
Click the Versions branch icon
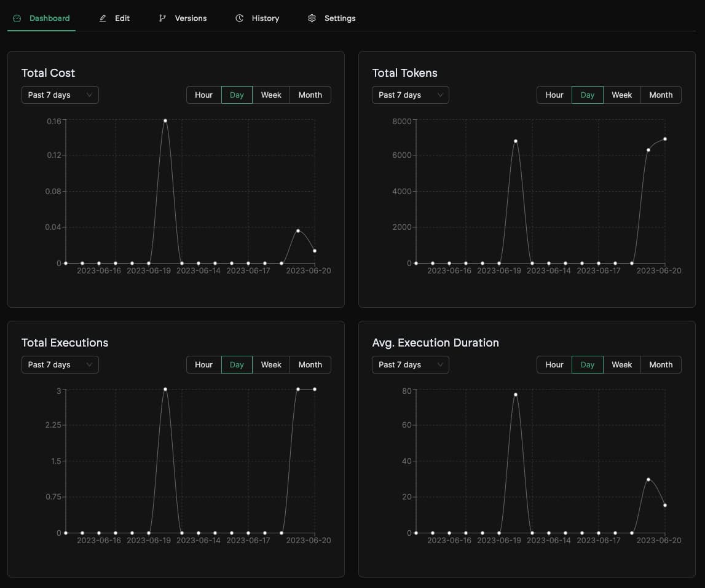click(162, 18)
